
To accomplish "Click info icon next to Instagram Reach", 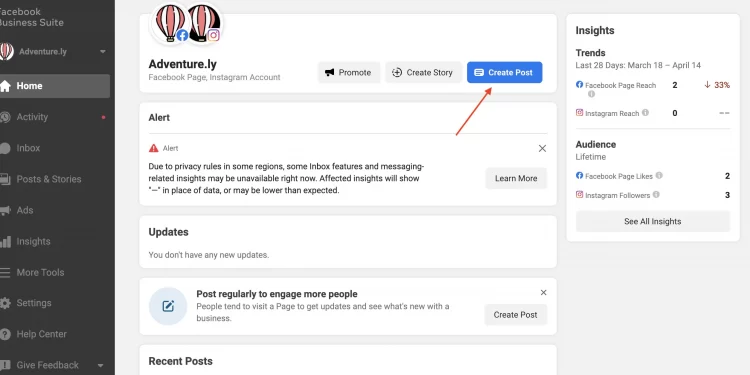I will 645,113.
